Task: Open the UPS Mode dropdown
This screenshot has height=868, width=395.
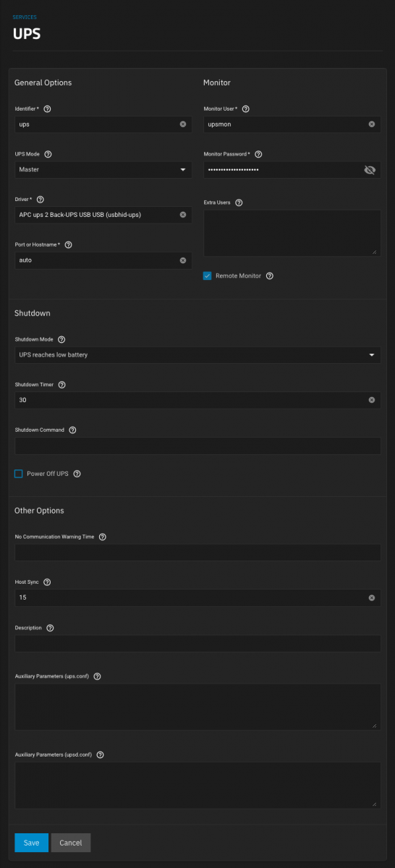Action: (103, 170)
